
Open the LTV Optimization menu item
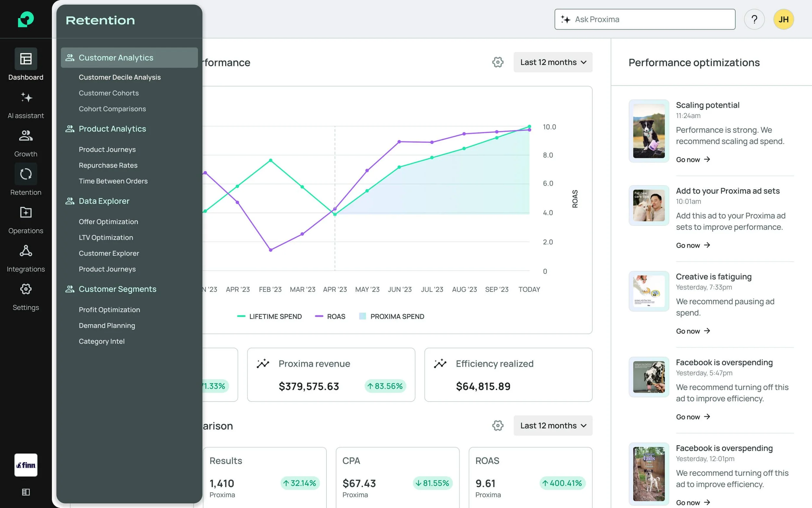[106, 238]
